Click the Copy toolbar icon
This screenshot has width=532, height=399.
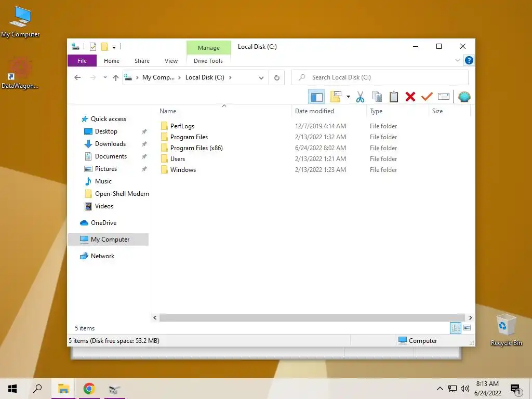377,97
